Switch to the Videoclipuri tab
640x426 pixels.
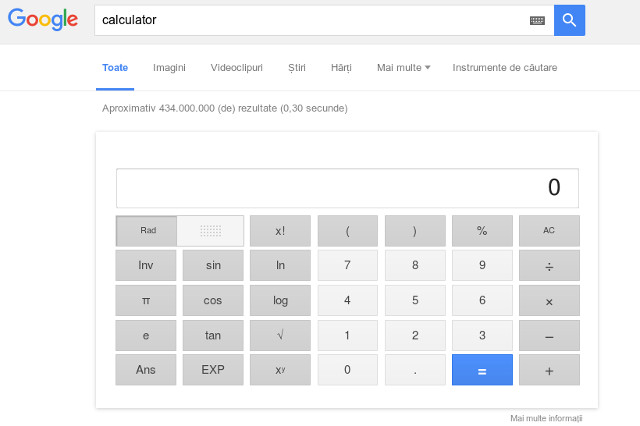click(x=236, y=68)
